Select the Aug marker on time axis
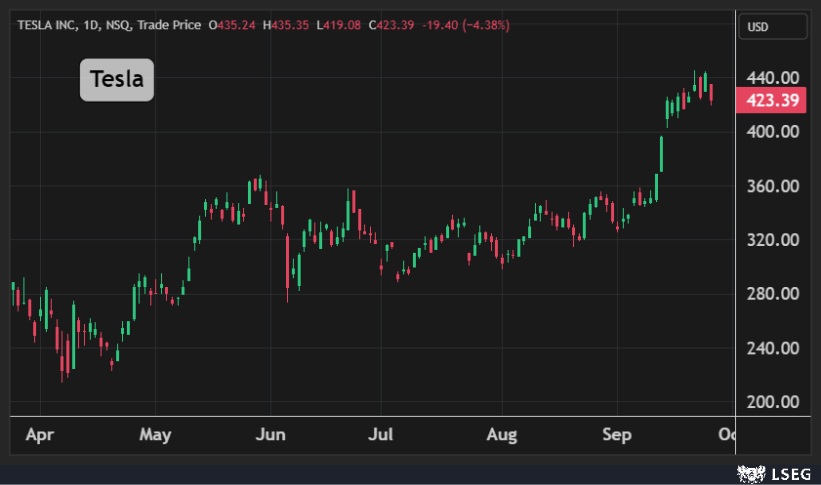 (503, 435)
